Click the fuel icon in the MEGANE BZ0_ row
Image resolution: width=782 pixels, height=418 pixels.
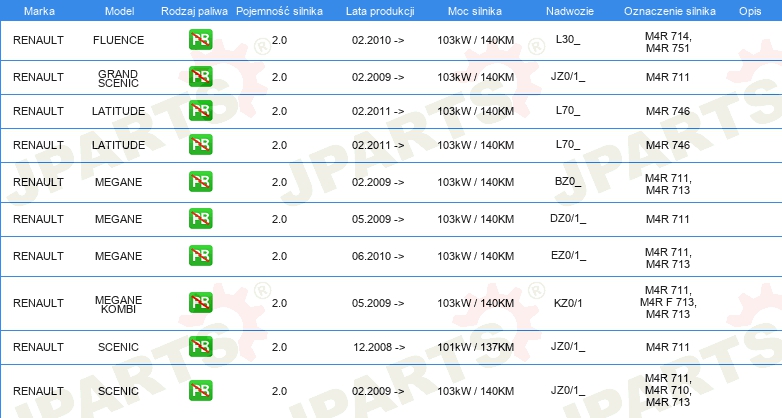pos(200,182)
